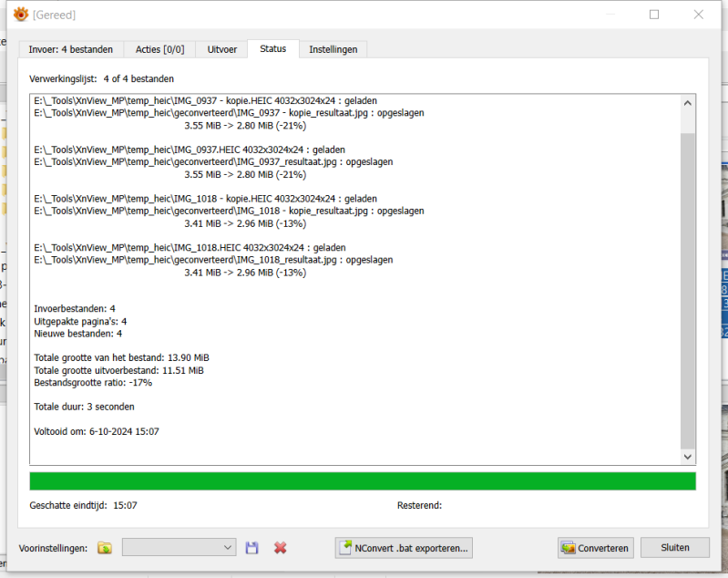The width and height of the screenshot is (728, 578).
Task: Click the log scrollbar up arrow
Action: 688,103
